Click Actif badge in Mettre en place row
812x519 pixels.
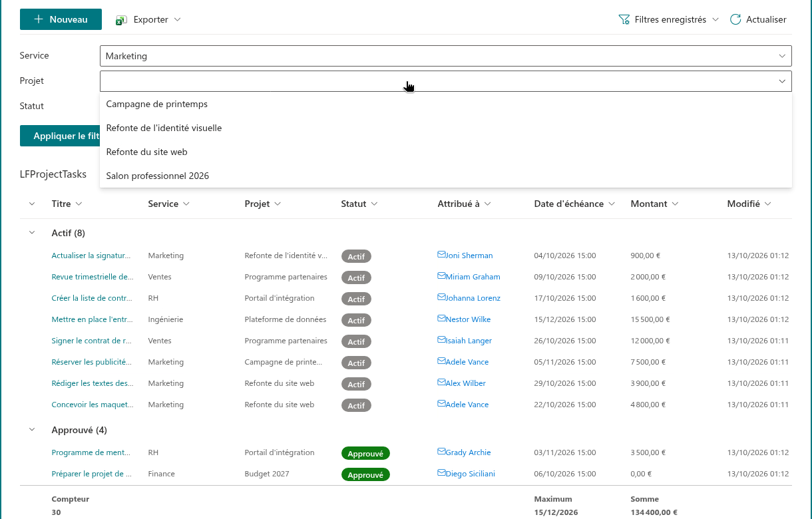pos(356,320)
